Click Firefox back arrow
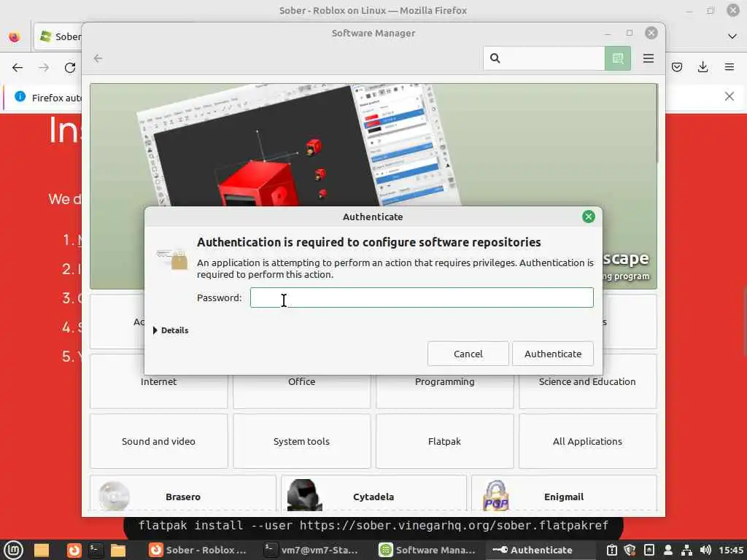747x560 pixels. click(x=18, y=68)
